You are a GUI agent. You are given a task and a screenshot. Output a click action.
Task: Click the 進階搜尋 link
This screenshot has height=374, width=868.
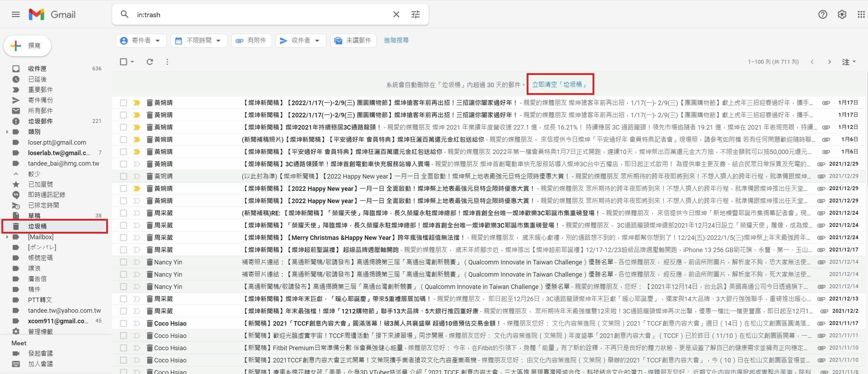click(x=396, y=40)
